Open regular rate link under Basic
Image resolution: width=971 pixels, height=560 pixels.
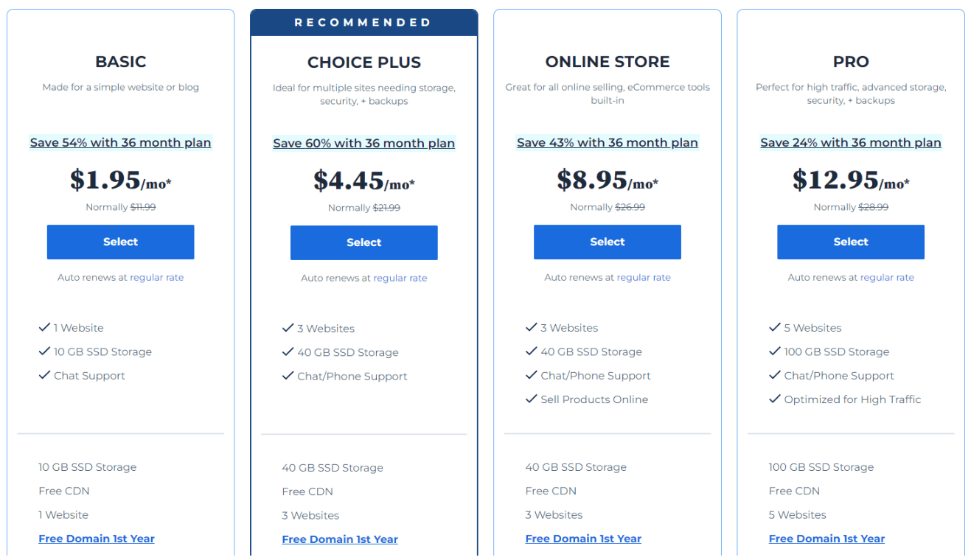157,278
